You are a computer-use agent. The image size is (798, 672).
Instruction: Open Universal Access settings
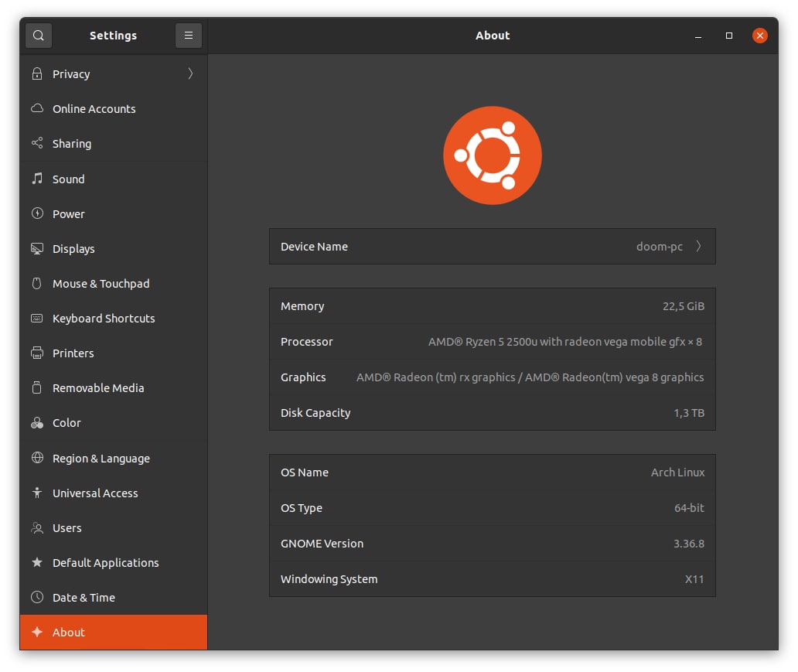coord(114,493)
